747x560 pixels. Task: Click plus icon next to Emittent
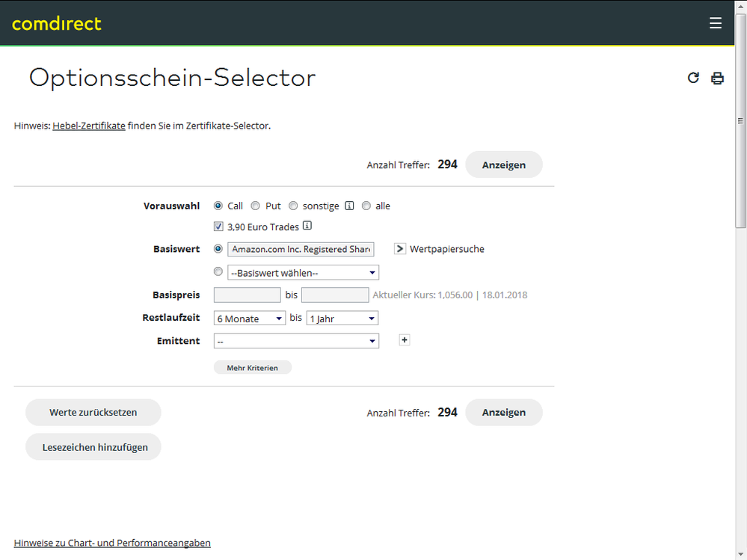[405, 340]
